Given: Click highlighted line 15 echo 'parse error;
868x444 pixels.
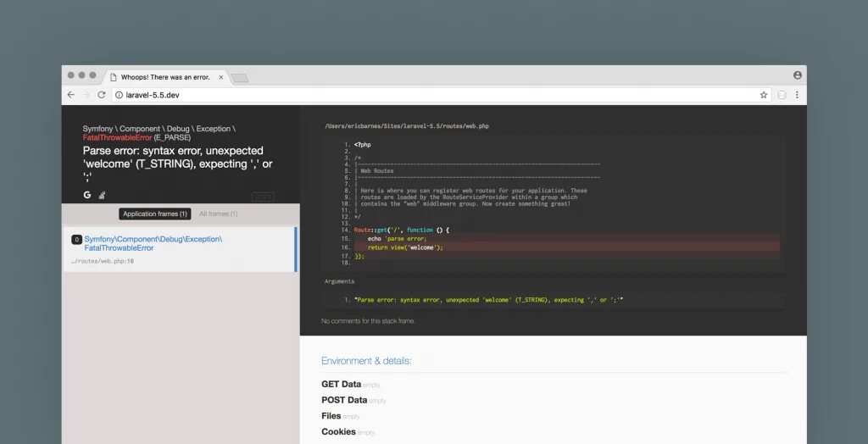Looking at the screenshot, I should [x=397, y=239].
